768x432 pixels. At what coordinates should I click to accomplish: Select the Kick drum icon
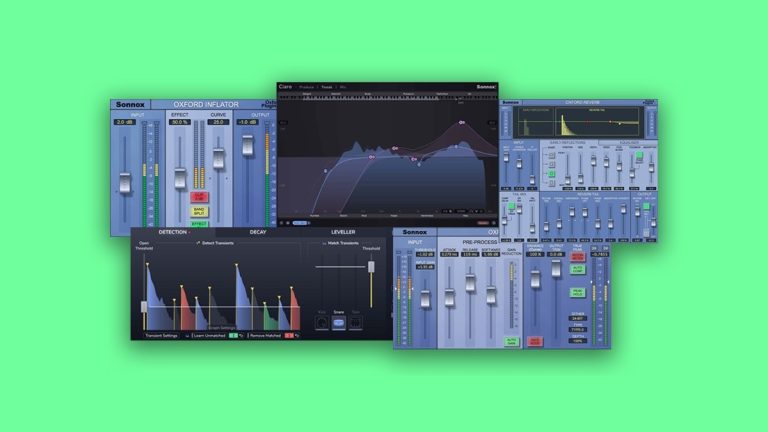coord(322,323)
